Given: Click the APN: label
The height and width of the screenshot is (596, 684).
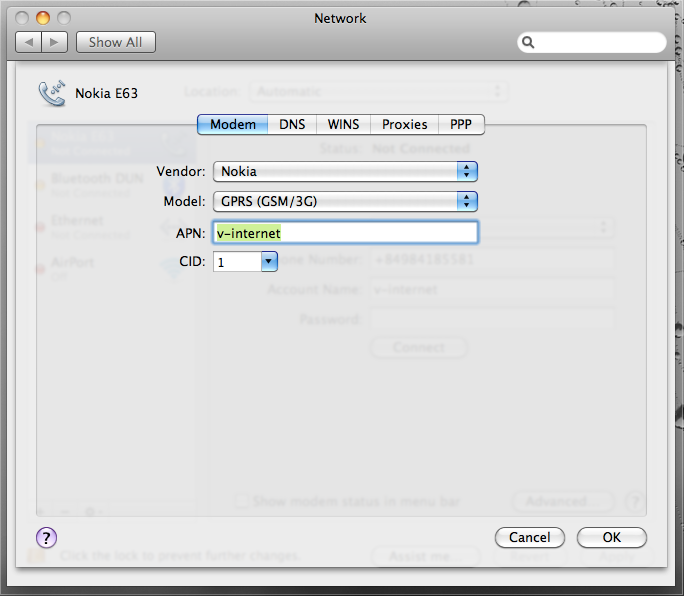Looking at the screenshot, I should 190,233.
